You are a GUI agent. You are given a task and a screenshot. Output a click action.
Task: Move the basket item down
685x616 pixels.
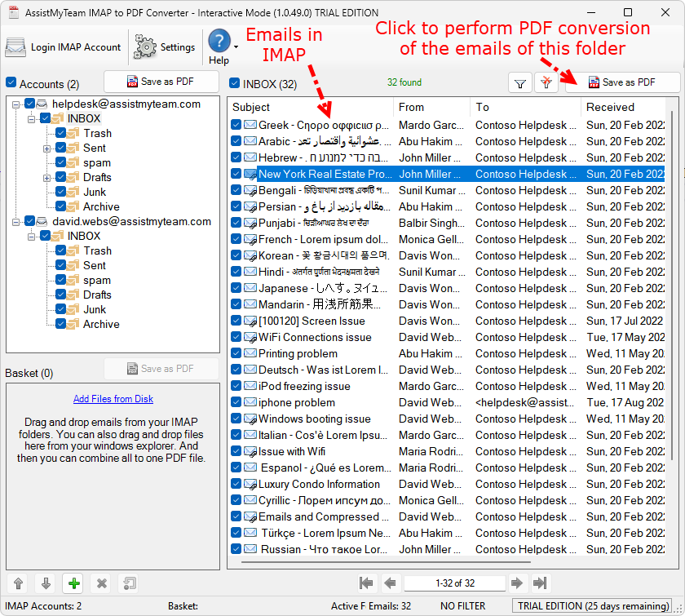click(x=44, y=583)
